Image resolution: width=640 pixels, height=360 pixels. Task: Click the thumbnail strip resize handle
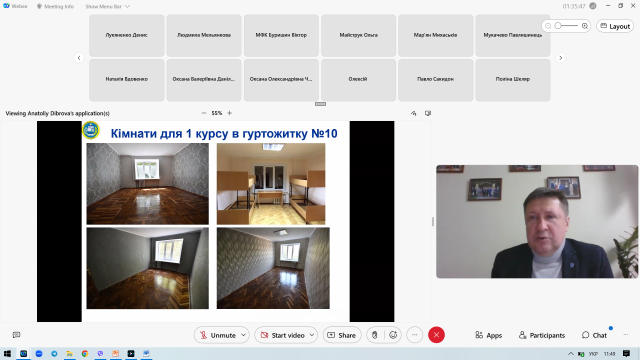(x=320, y=104)
